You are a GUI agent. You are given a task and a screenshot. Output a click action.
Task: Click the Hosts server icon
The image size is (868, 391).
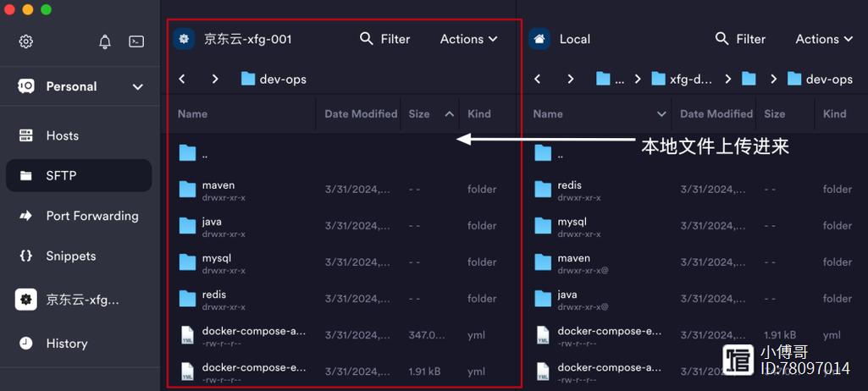point(26,135)
